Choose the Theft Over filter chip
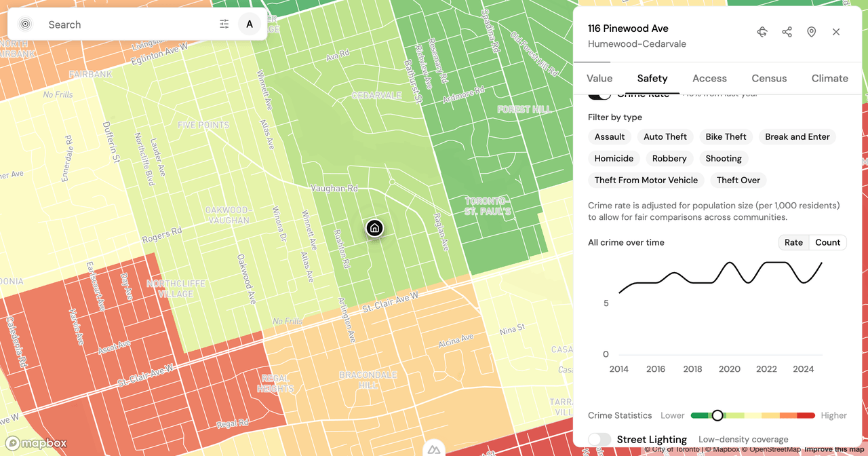Screen dimensions: 868x456 [738, 180]
